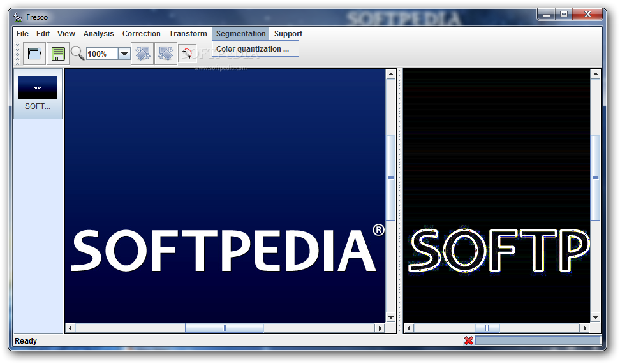The height and width of the screenshot is (364, 620).
Task: Open the Correction menu
Action: pyautogui.click(x=141, y=34)
